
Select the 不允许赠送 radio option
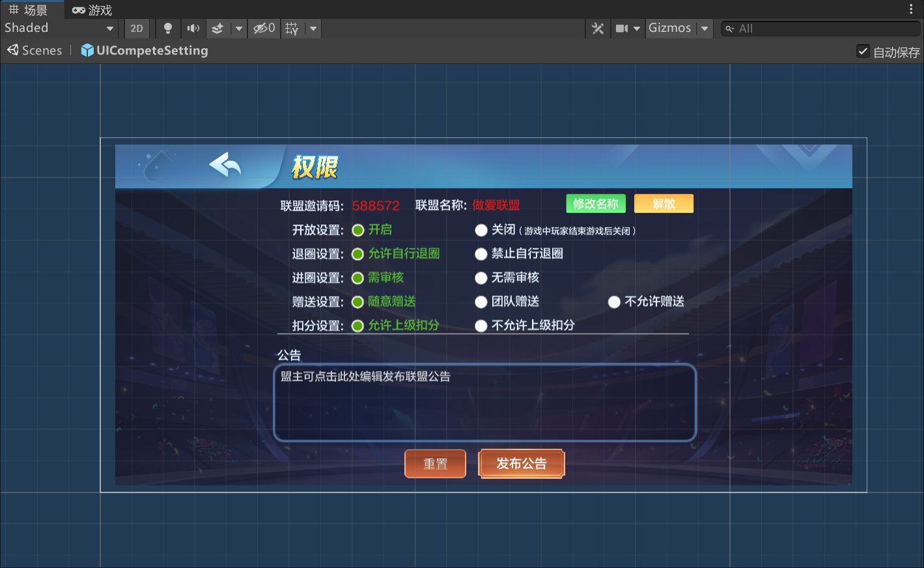[x=614, y=302]
